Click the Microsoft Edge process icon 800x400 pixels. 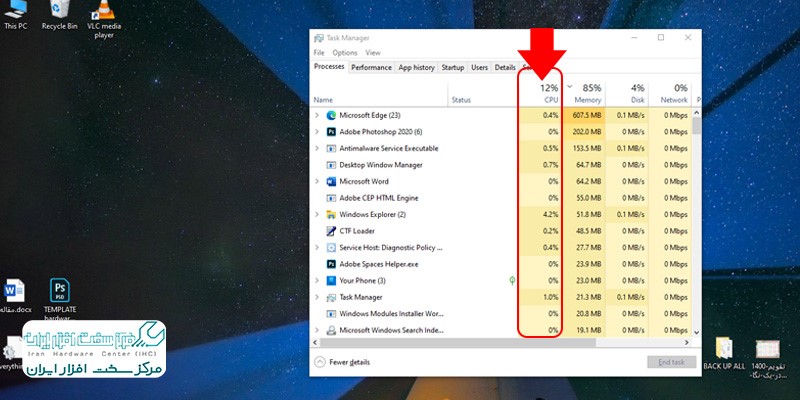pyautogui.click(x=331, y=115)
